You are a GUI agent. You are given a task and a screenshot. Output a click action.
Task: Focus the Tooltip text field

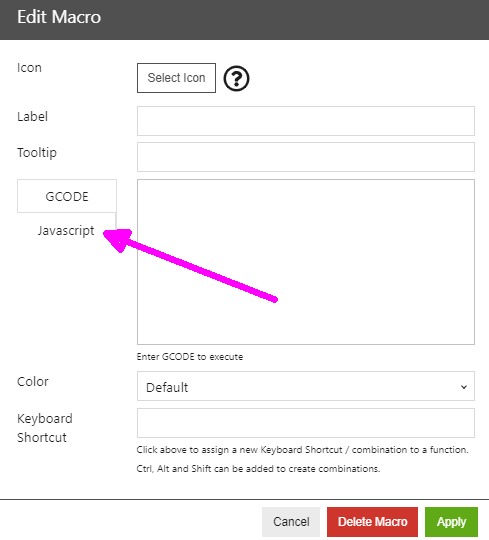[x=306, y=157]
